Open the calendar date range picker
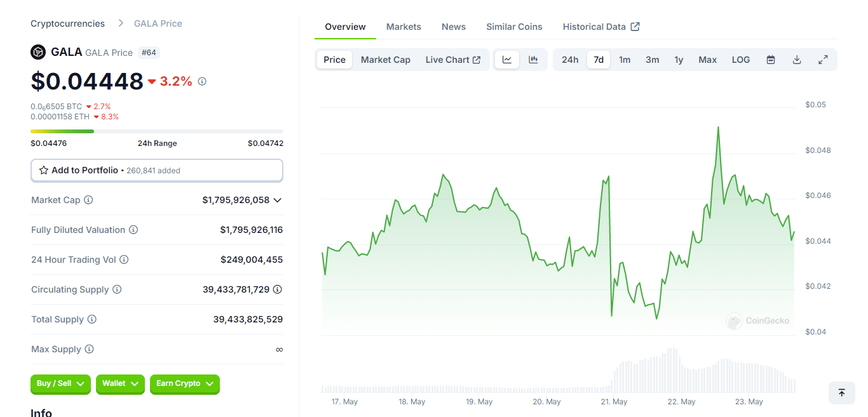Viewport: 868px width, 417px height. click(771, 60)
